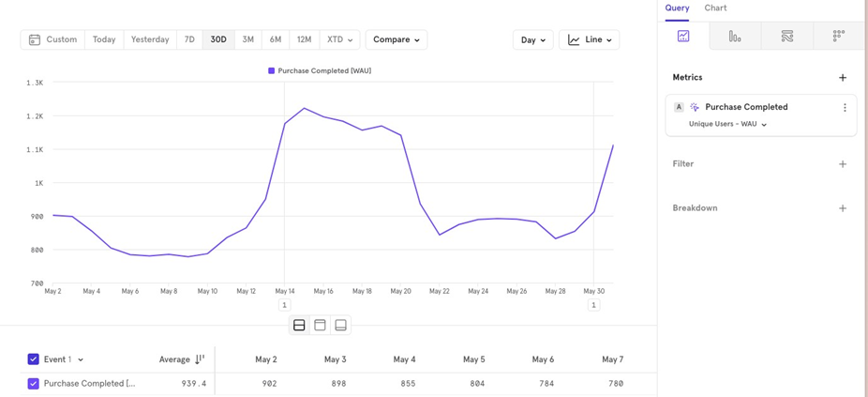Open Unique Users - WAU dropdown
The height and width of the screenshot is (397, 868).
tap(727, 124)
